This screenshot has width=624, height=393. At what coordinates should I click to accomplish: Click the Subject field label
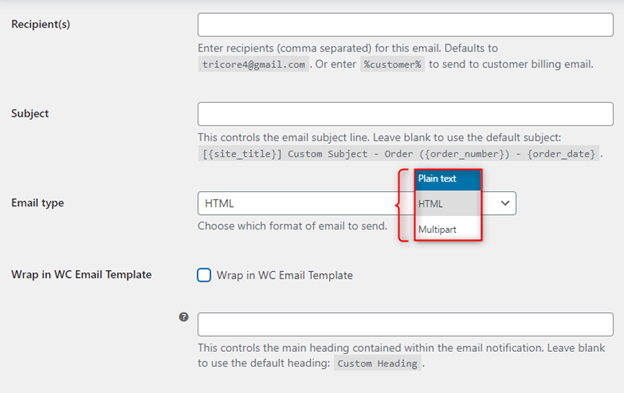[30, 113]
